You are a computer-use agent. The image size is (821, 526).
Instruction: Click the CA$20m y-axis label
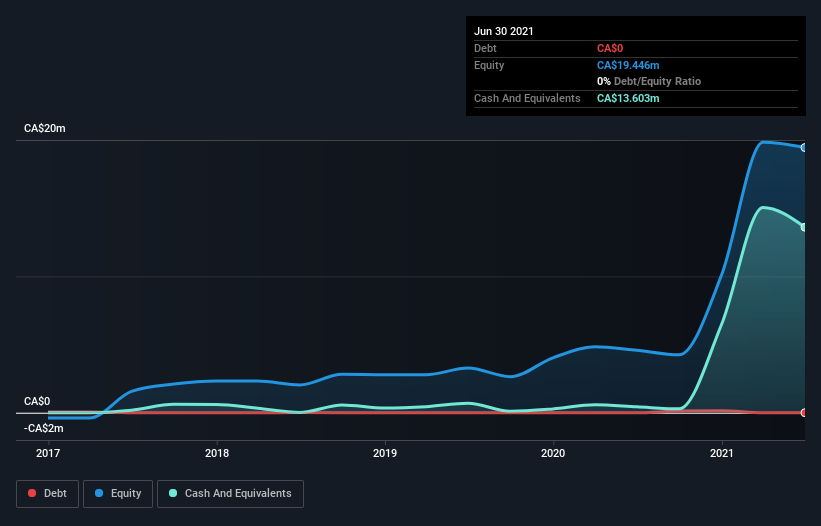[x=45, y=128]
